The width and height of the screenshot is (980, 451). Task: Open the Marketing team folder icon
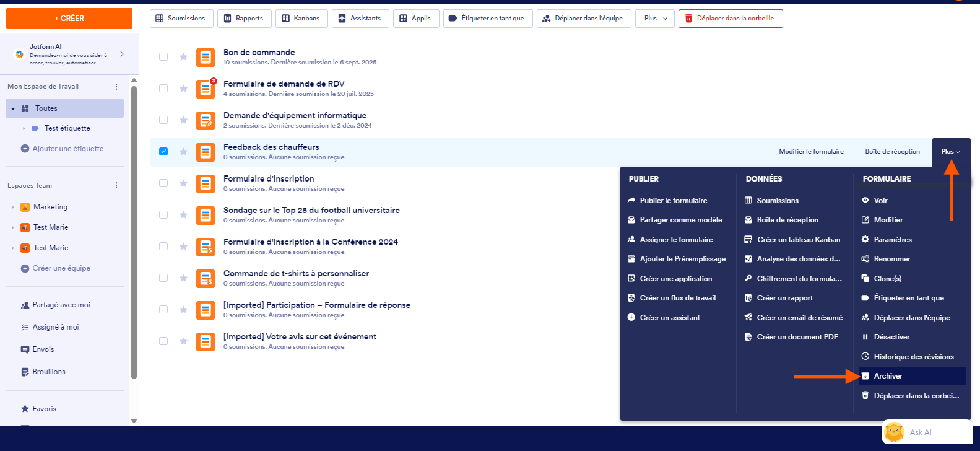coord(25,207)
